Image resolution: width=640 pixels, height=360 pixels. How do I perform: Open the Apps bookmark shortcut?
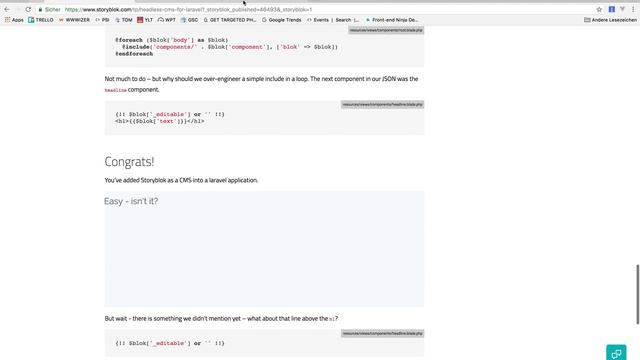coord(14,20)
